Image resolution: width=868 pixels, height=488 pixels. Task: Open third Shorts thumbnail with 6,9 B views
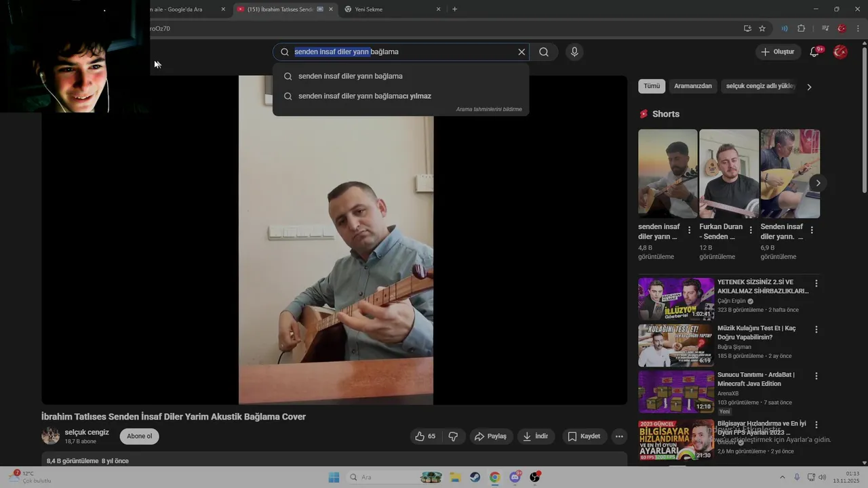(x=790, y=174)
